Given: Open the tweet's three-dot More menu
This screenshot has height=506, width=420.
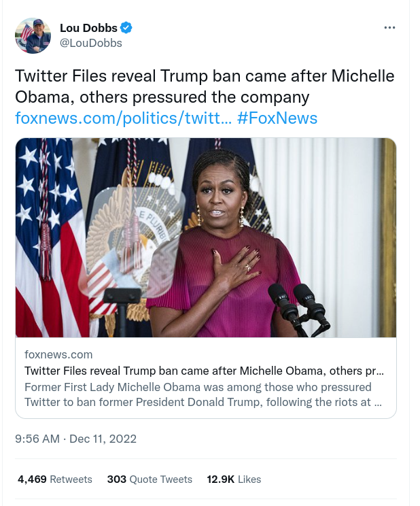Looking at the screenshot, I should pyautogui.click(x=389, y=28).
